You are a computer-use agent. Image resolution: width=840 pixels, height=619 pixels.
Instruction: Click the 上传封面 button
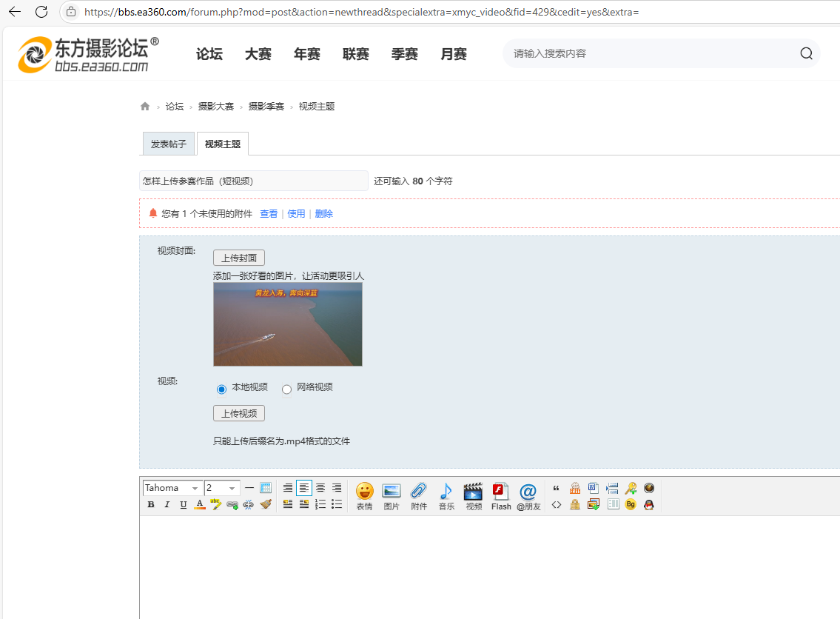tap(239, 258)
